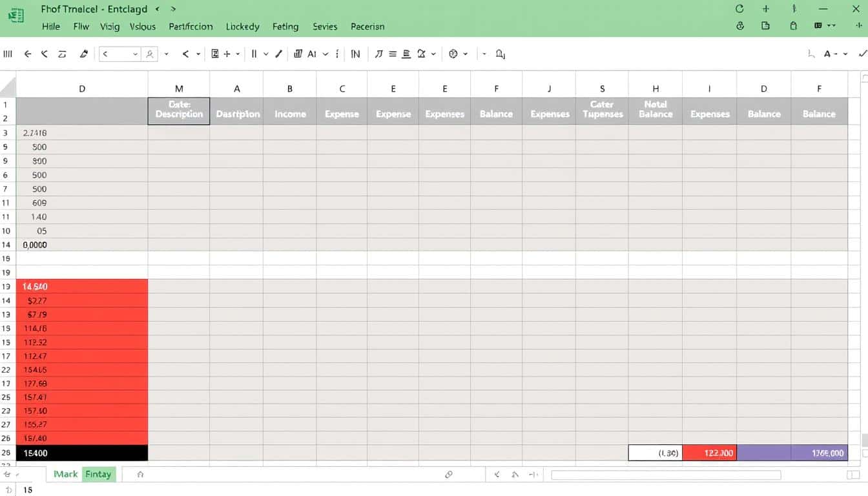Click the lock icon below refresh
This screenshot has height=496, width=868.
[x=740, y=26]
